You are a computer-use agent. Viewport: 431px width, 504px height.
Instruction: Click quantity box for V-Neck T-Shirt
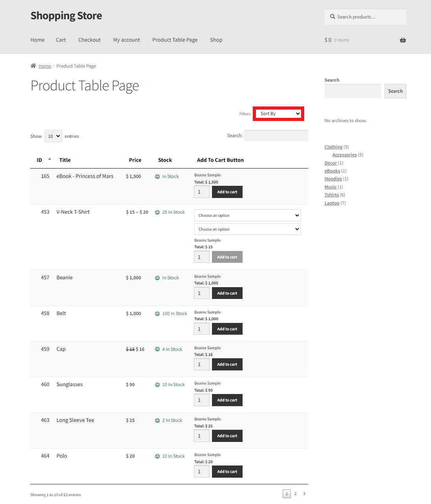click(202, 257)
